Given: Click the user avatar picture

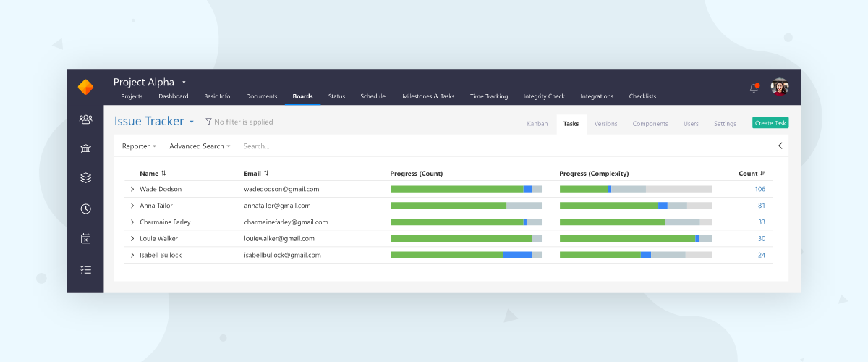Looking at the screenshot, I should point(779,87).
